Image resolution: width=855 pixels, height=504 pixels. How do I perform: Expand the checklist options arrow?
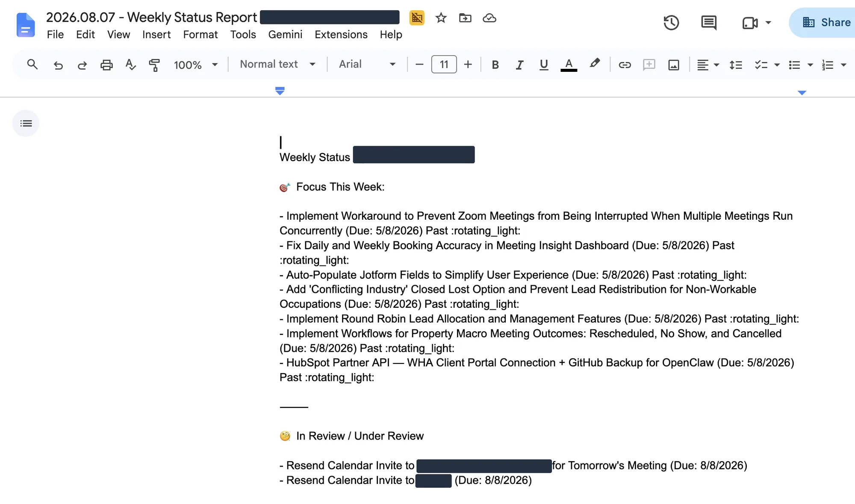pos(777,65)
